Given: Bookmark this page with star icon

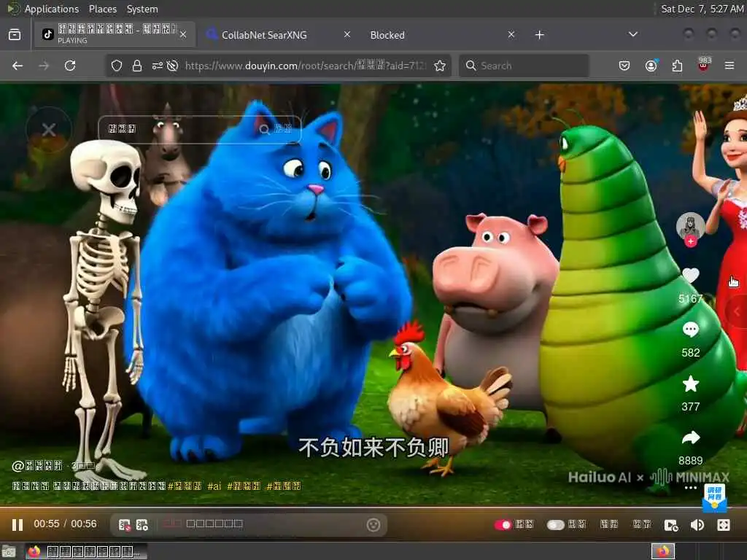Looking at the screenshot, I should pyautogui.click(x=440, y=66).
